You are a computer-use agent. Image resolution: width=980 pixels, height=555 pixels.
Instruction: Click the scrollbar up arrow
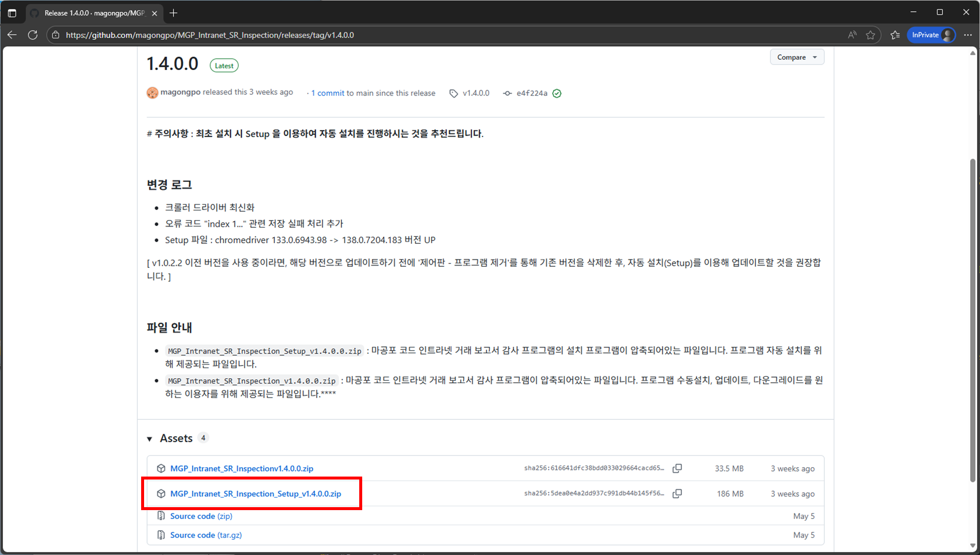pos(973,52)
